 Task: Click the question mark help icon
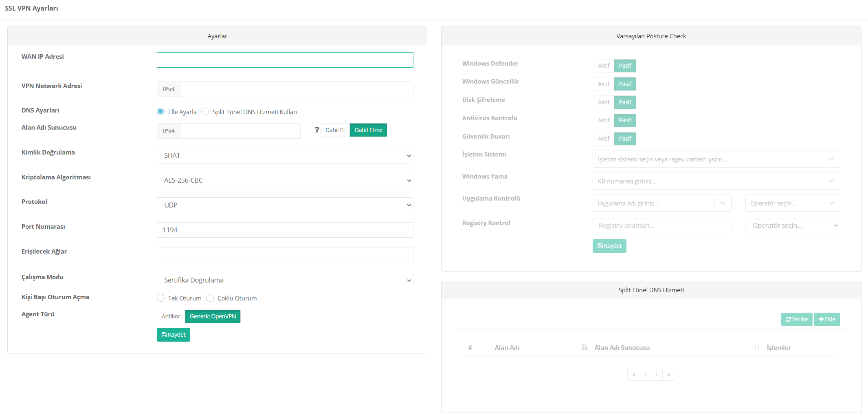pos(316,130)
